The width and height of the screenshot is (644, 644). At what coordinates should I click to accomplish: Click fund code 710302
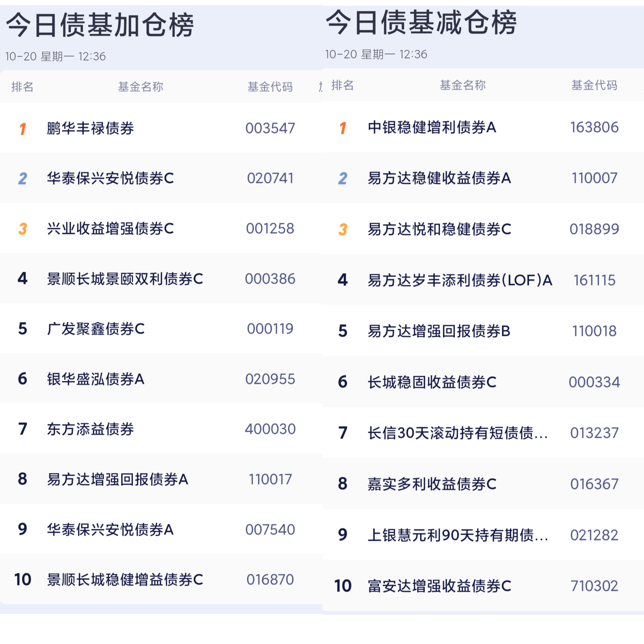point(594,586)
